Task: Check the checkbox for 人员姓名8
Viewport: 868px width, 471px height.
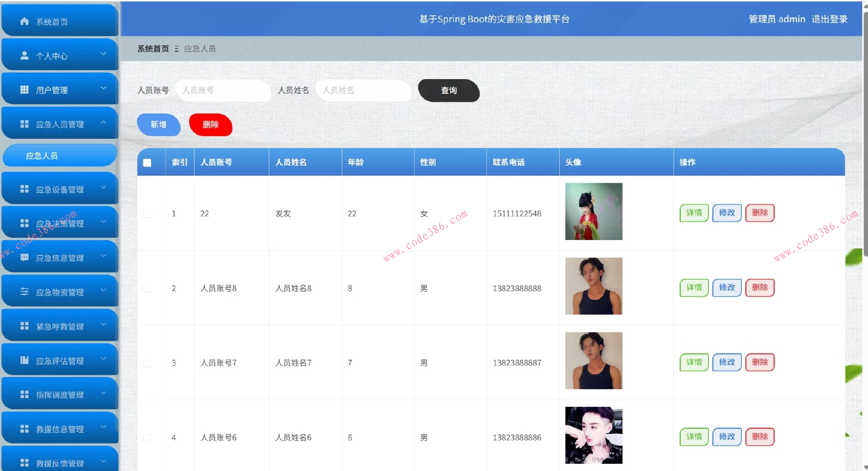Action: coord(146,288)
